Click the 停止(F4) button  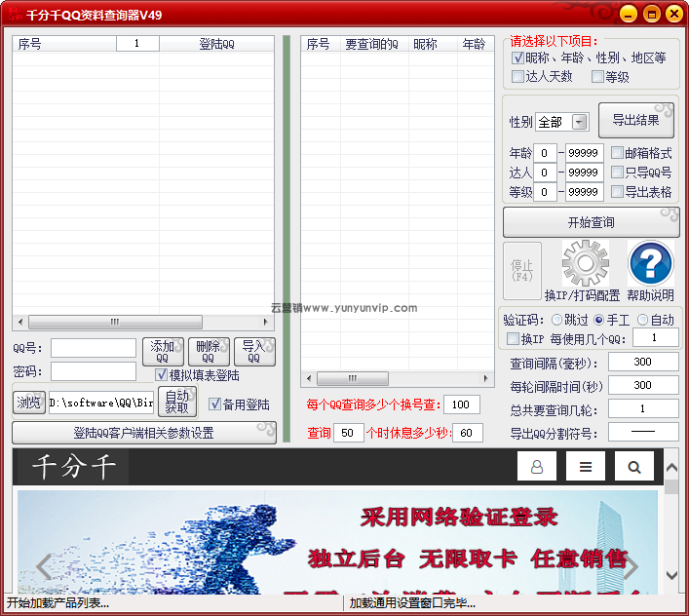[522, 271]
